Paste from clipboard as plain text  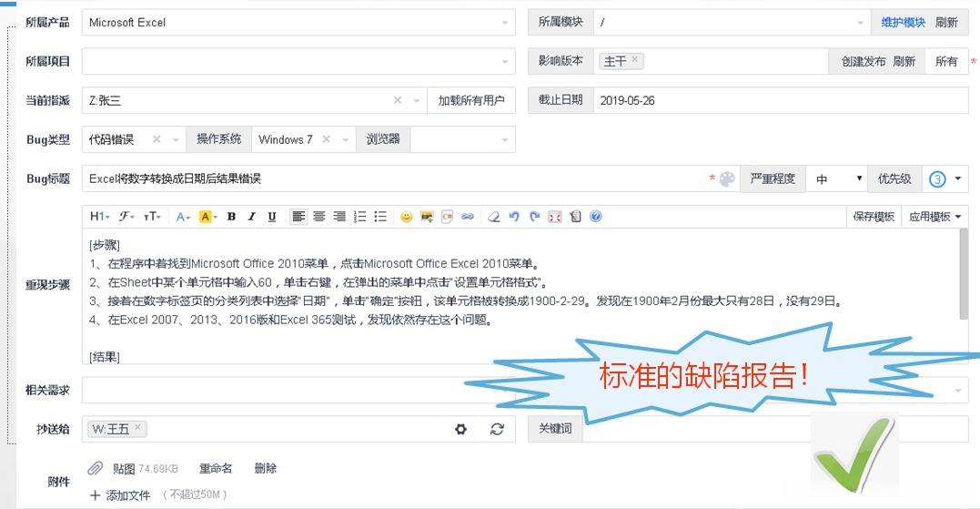coord(576,217)
